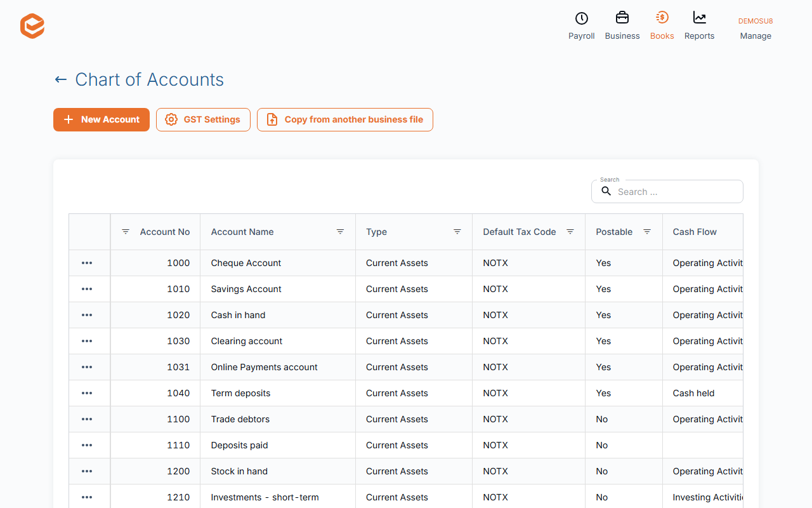The height and width of the screenshot is (508, 812).
Task: Open actions menu for Cheque Account row
Action: (87, 263)
